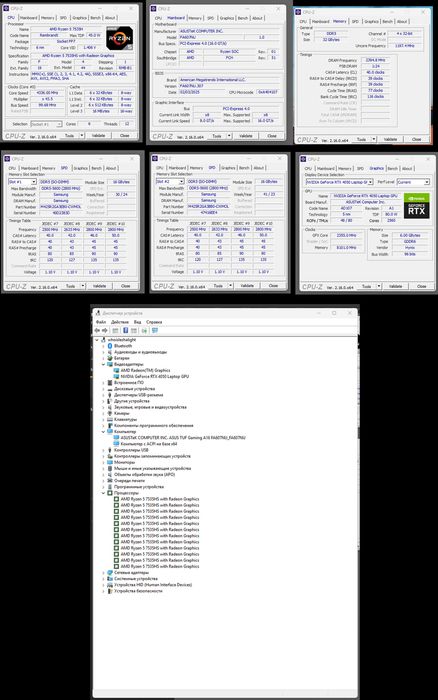Click Validate button in Graphics window

(396, 286)
